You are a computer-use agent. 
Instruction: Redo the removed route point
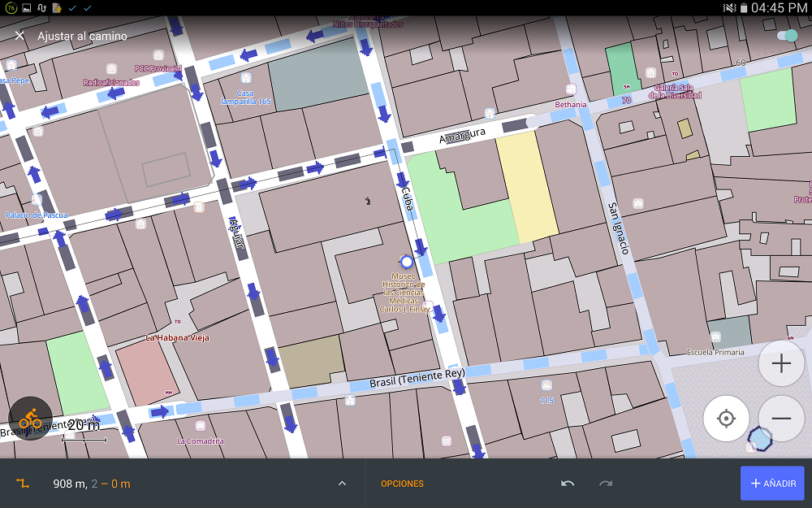[606, 484]
